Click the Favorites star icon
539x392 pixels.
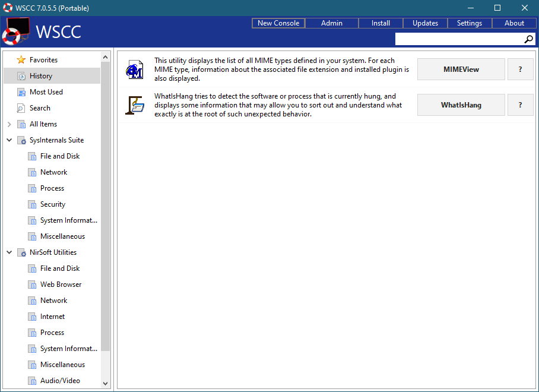(x=21, y=60)
